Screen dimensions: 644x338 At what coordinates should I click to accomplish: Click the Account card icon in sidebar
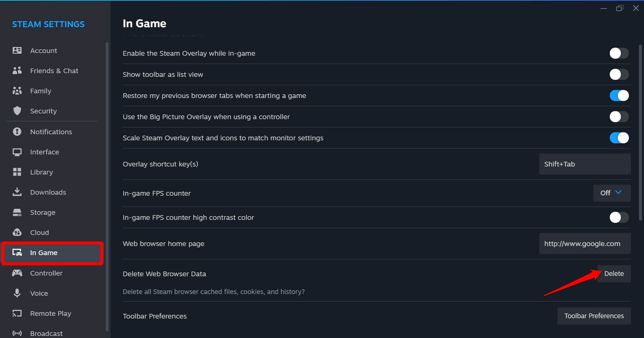17,51
